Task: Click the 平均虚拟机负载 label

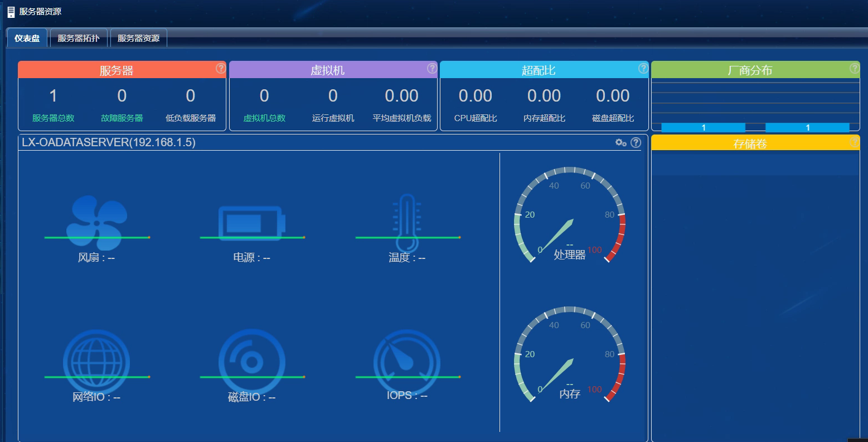Action: [x=402, y=118]
